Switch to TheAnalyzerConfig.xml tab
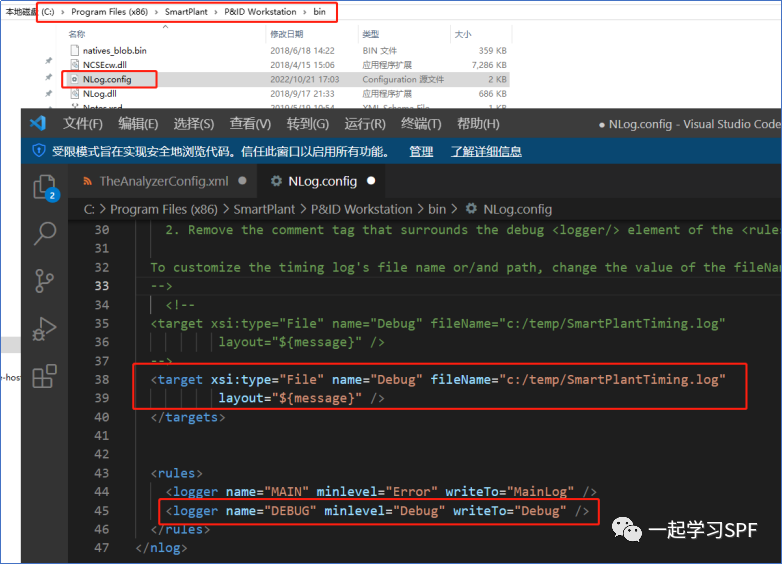Image resolution: width=783 pixels, height=565 pixels. pyautogui.click(x=163, y=181)
